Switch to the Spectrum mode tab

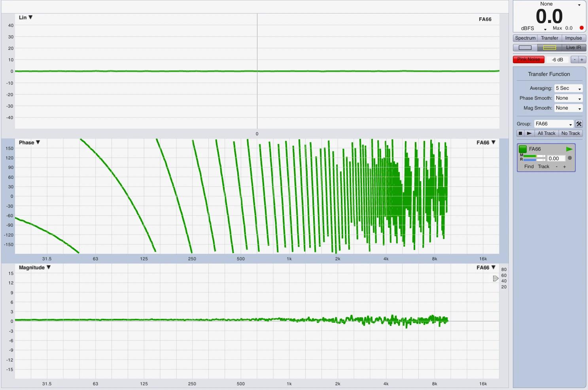point(525,38)
